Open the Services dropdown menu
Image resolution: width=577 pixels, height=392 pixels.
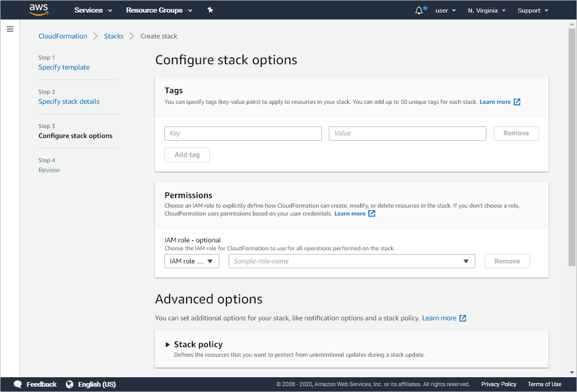93,10
